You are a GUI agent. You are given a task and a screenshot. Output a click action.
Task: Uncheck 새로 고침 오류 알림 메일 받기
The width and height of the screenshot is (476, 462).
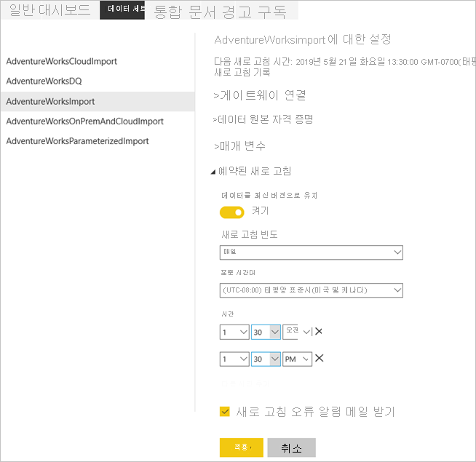point(225,412)
